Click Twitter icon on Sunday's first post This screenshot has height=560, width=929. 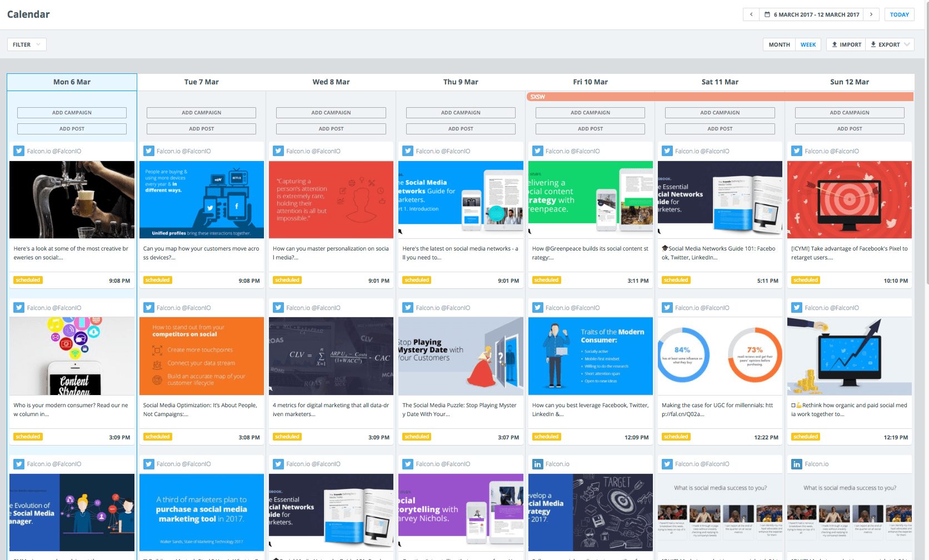[797, 151]
